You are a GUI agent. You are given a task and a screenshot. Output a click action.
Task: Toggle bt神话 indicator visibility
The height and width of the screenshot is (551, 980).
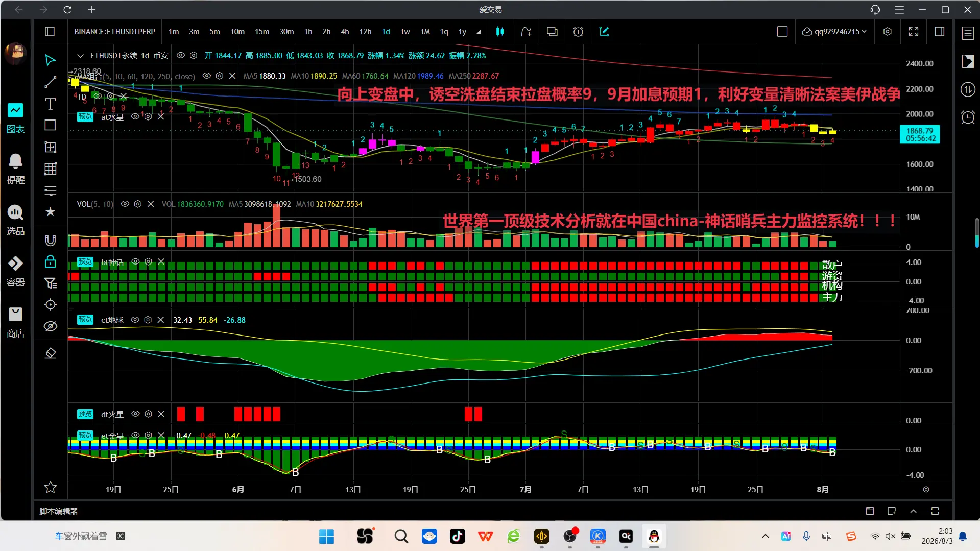[x=135, y=261]
